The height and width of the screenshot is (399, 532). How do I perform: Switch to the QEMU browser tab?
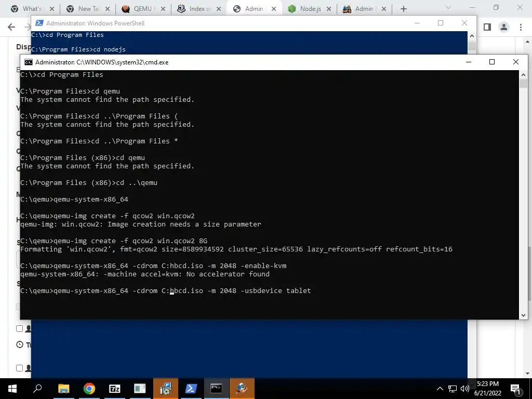142,9
